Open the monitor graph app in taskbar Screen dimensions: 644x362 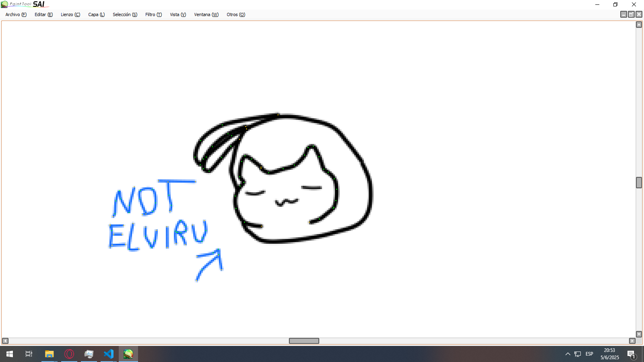[x=89, y=354]
